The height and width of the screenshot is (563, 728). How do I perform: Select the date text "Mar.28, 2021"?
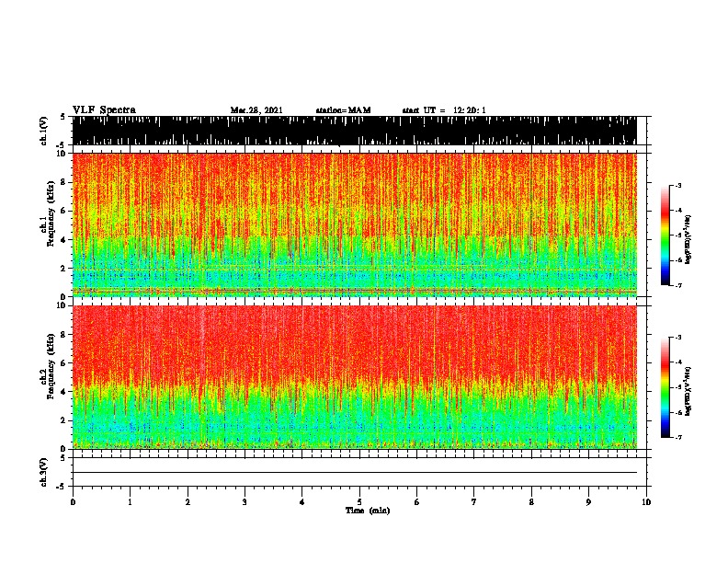[256, 110]
